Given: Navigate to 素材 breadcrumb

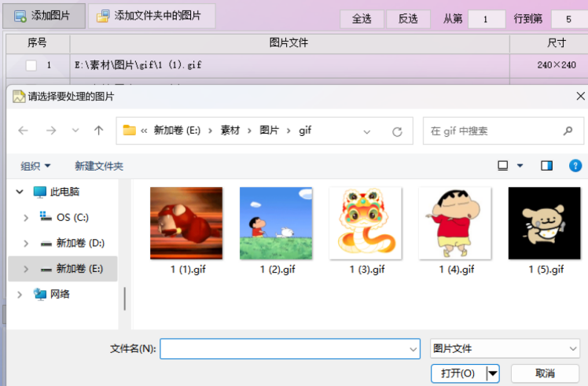Looking at the screenshot, I should (230, 131).
